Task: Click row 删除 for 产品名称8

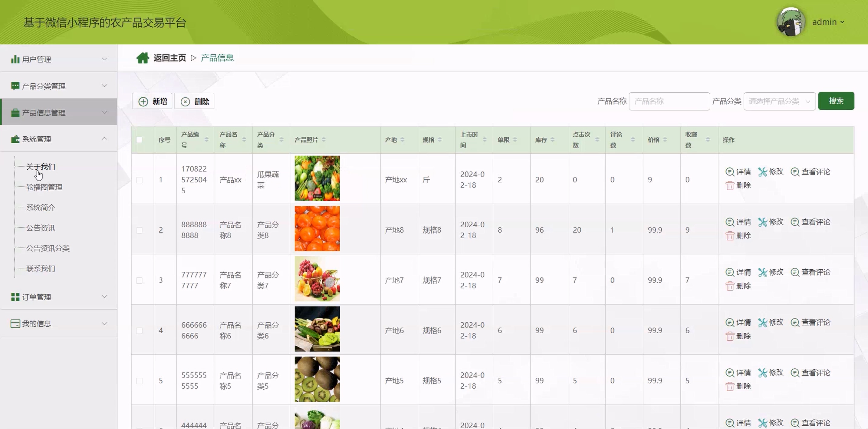Action: pyautogui.click(x=738, y=236)
